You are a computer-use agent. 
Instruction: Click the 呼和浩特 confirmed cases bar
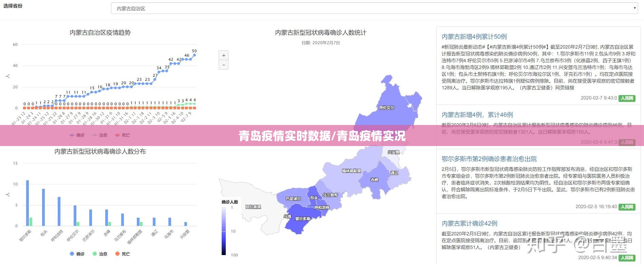(x=59, y=211)
